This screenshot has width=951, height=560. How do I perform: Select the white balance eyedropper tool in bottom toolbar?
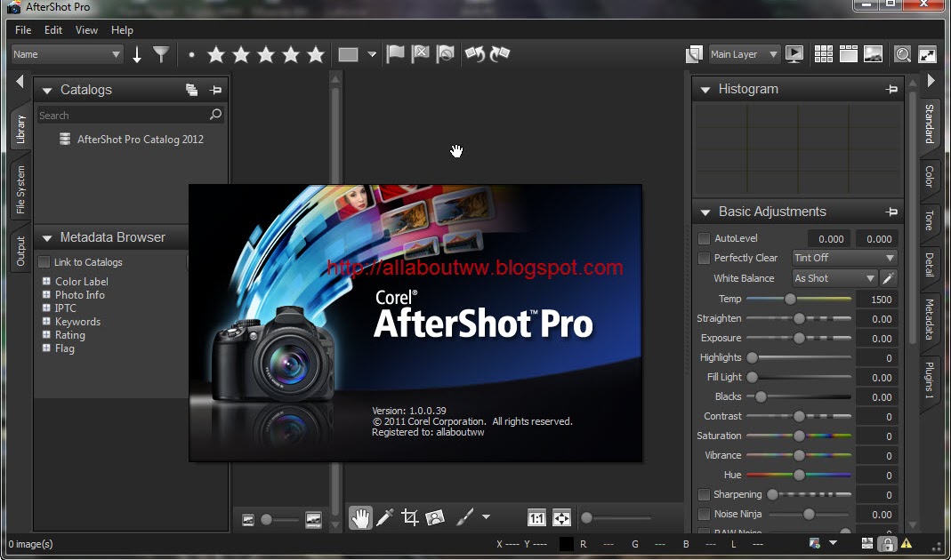click(x=385, y=518)
